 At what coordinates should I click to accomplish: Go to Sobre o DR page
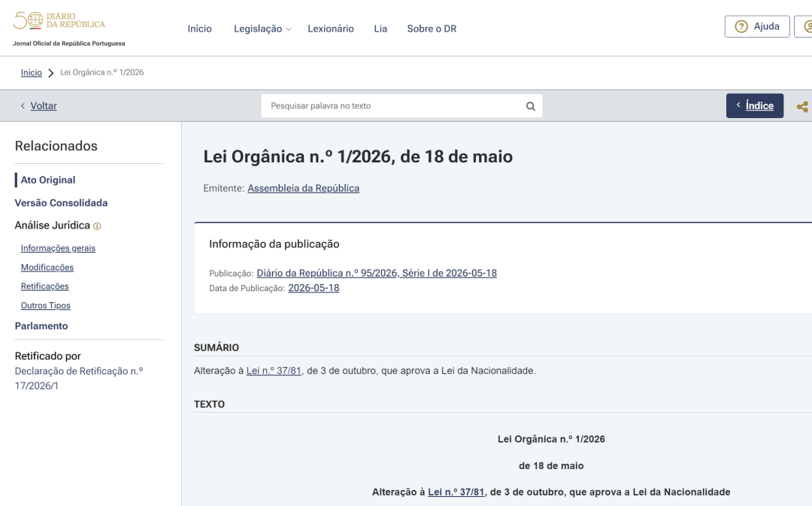coord(432,29)
